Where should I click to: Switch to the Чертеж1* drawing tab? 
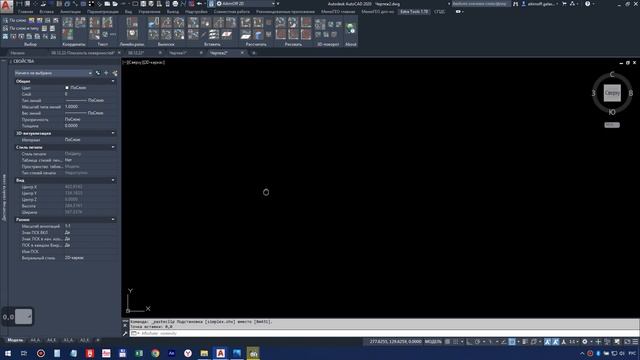[x=178, y=53]
